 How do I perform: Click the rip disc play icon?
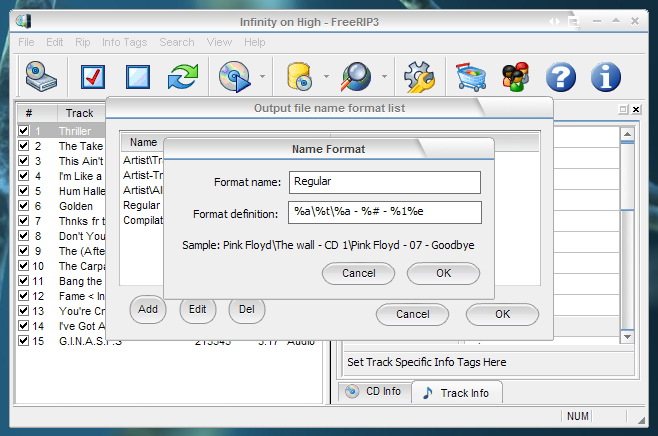point(234,76)
